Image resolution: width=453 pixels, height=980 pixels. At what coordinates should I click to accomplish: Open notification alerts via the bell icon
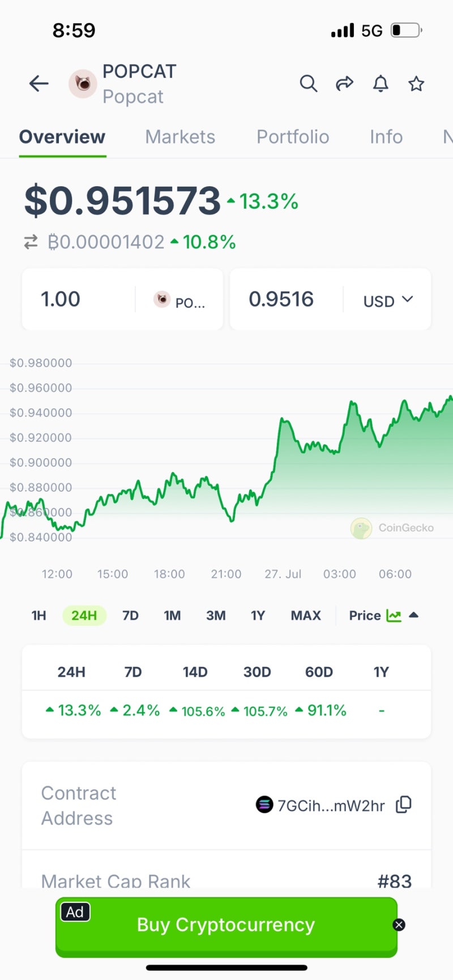(380, 83)
